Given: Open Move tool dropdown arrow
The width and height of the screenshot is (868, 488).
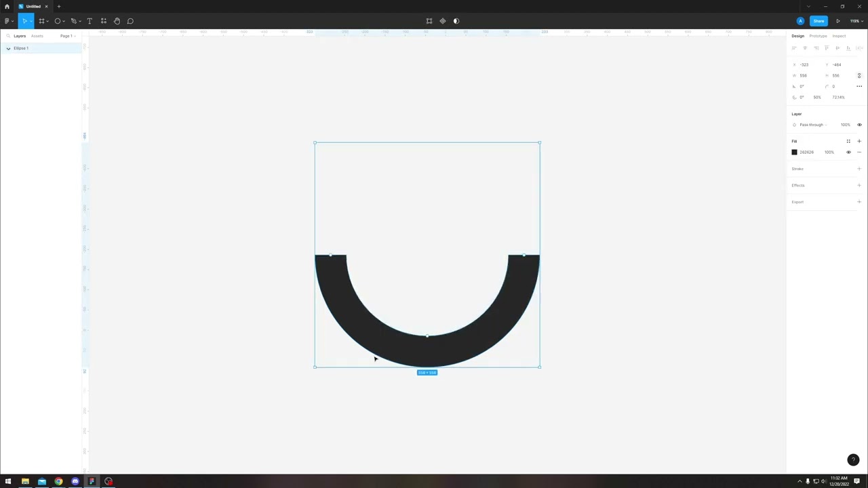Looking at the screenshot, I should pos(31,22).
